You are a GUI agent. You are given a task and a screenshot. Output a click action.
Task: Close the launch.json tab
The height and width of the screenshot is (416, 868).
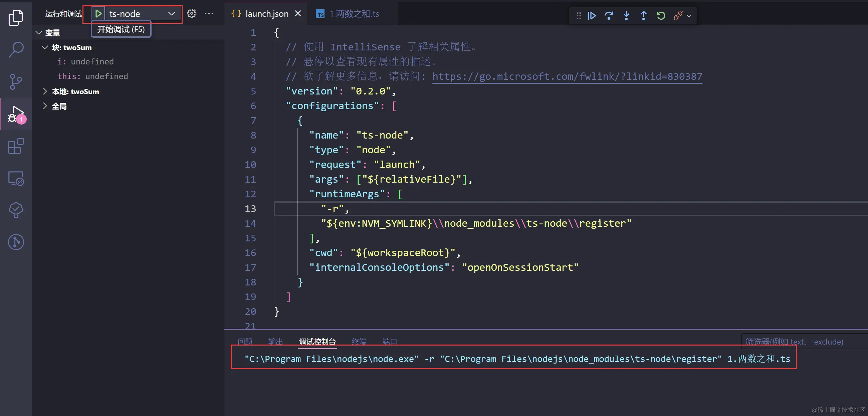(x=298, y=13)
